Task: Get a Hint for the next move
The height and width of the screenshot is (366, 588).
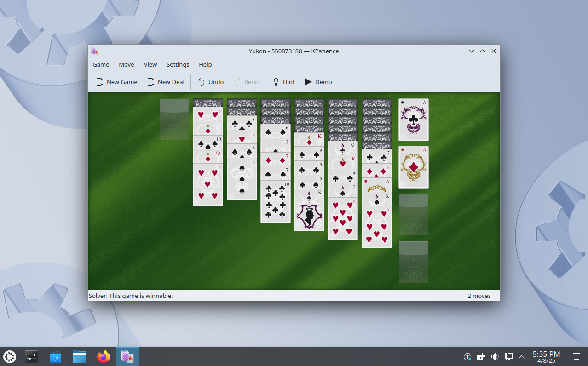Action: [x=284, y=82]
